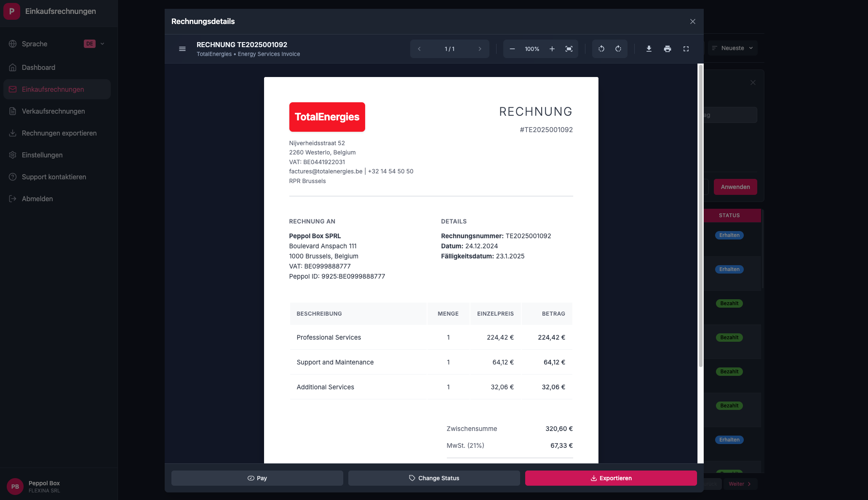Click the Dashboard home icon

pyautogui.click(x=13, y=67)
